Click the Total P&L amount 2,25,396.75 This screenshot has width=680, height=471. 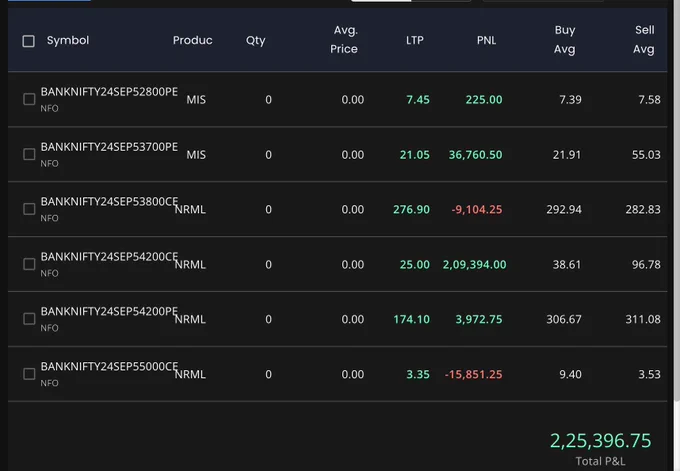[x=600, y=441]
